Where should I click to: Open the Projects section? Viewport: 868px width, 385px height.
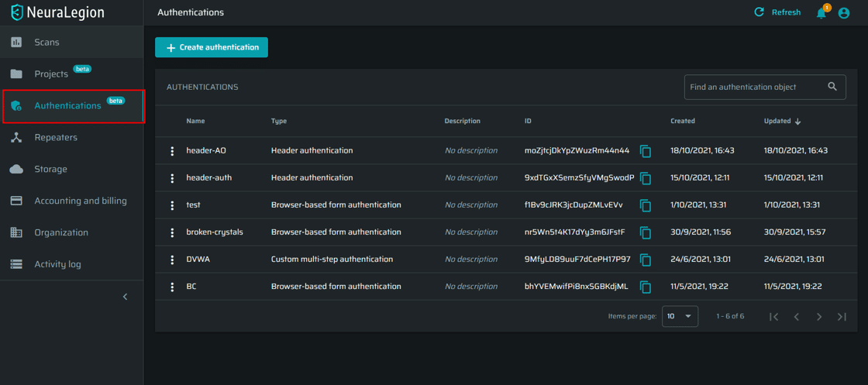pos(71,74)
